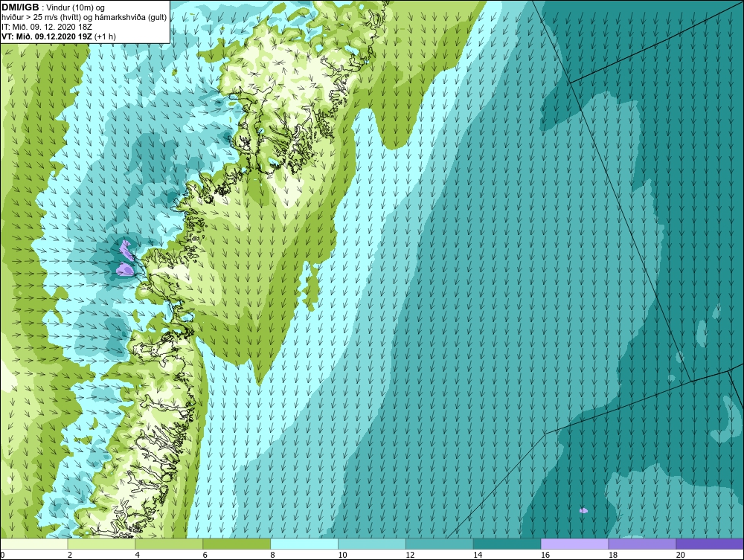This screenshot has width=744, height=560.
Task: Click the 2–4 m/s light green legend swatch
Action: [101, 544]
